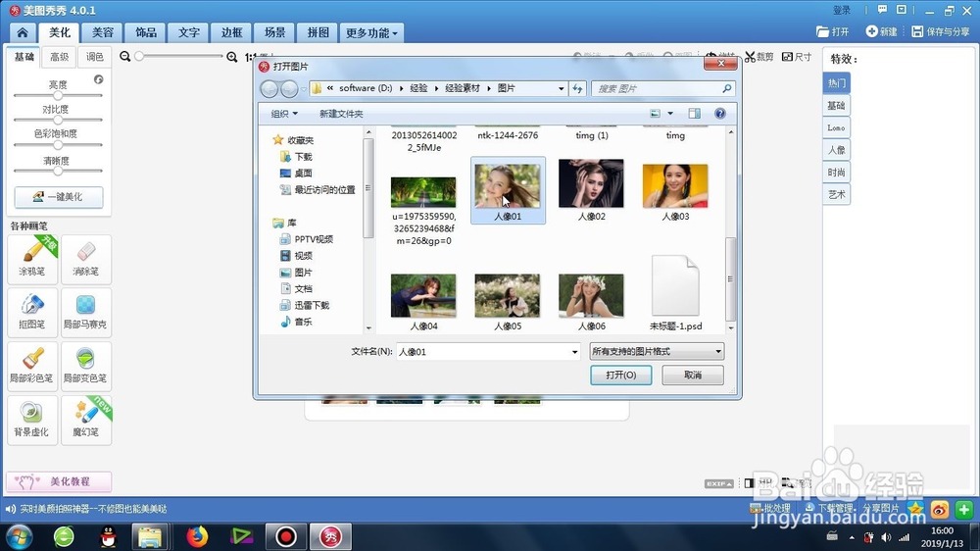Image resolution: width=980 pixels, height=551 pixels.
Task: Select the 人像02 image thumbnail
Action: coord(591,190)
